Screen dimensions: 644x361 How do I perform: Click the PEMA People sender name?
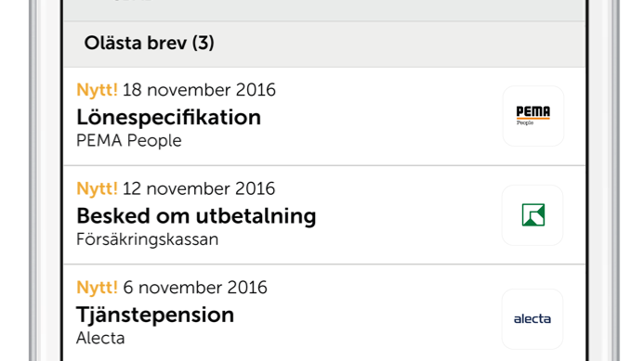[129, 141]
